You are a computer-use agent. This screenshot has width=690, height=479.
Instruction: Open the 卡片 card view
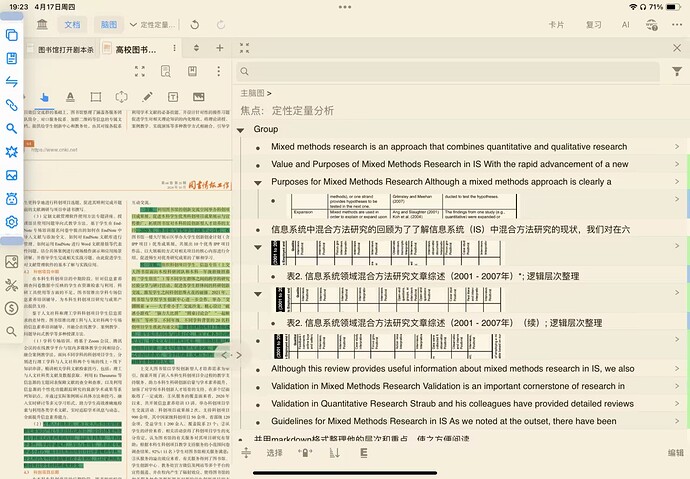[556, 25]
